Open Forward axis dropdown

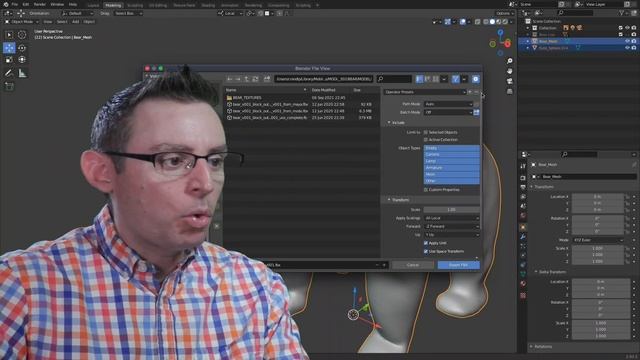451,227
